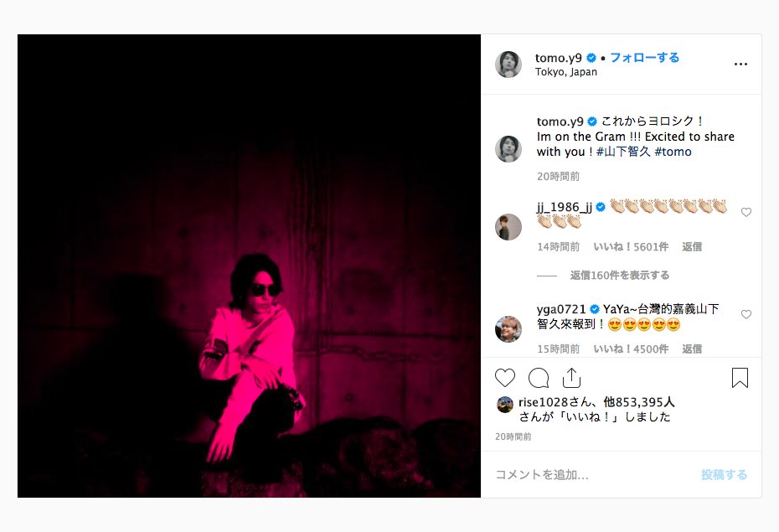The height and width of the screenshot is (532, 779).
Task: Reply to jj_1986_jj's comment via 返信
Action: [x=692, y=247]
